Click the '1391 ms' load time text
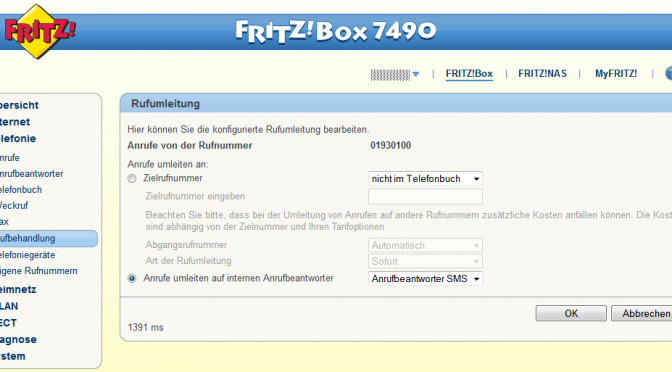This screenshot has width=672, height=372. (146, 327)
